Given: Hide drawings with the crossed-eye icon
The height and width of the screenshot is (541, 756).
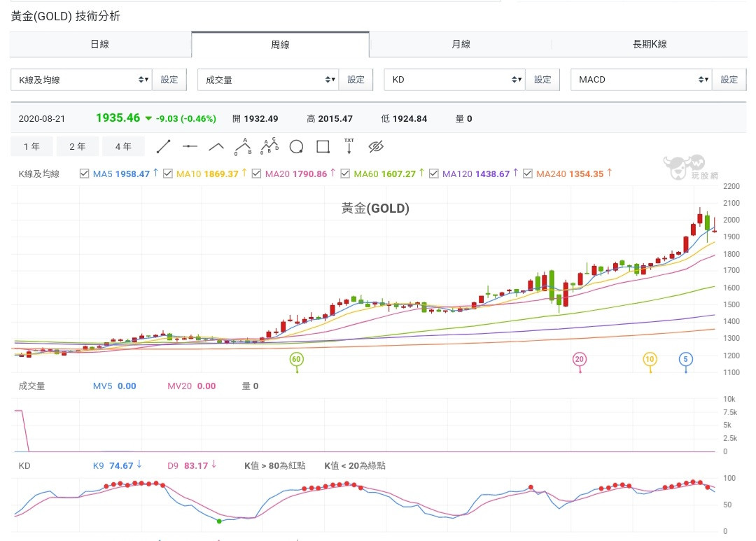Looking at the screenshot, I should 377,146.
